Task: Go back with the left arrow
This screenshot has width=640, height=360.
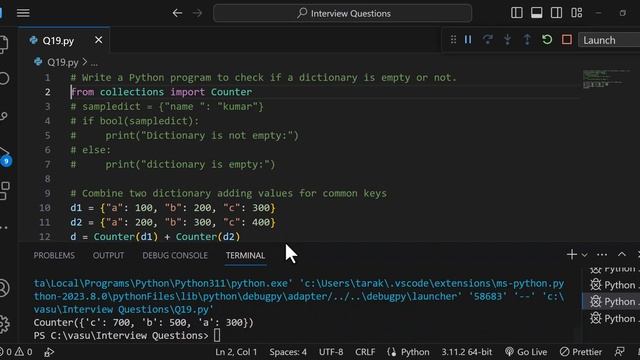Action: tap(177, 13)
